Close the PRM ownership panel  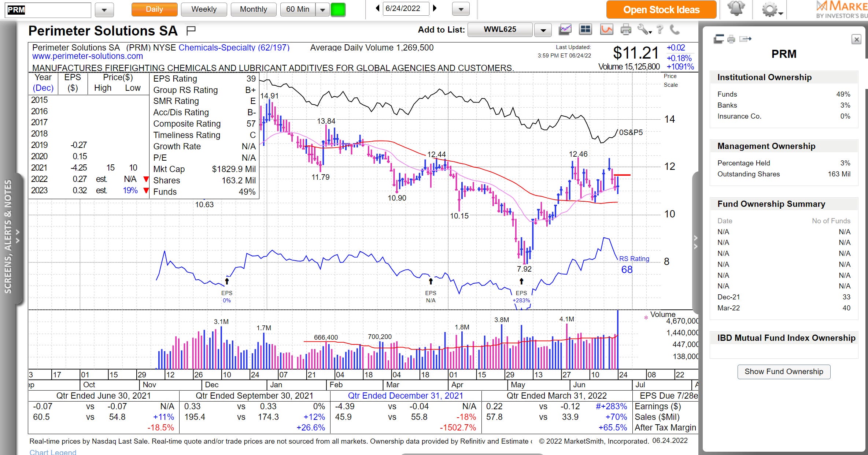[x=856, y=39]
